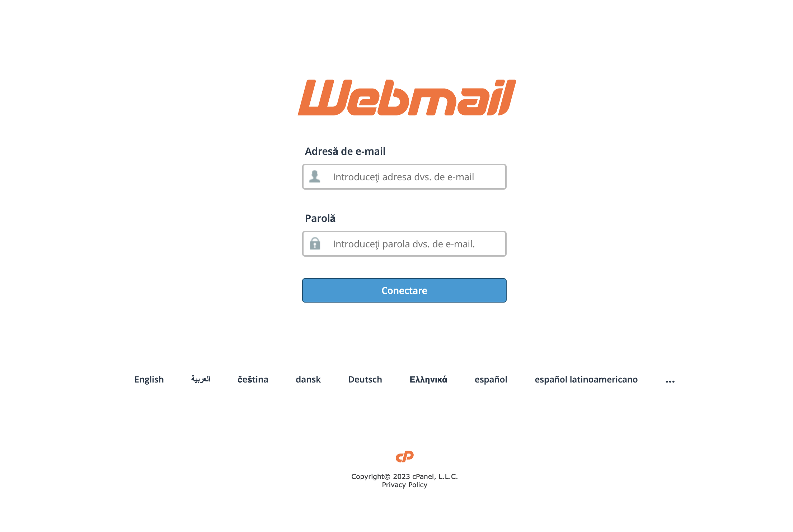The width and height of the screenshot is (793, 532).
Task: Click the cPanel logo at bottom
Action: (x=404, y=457)
